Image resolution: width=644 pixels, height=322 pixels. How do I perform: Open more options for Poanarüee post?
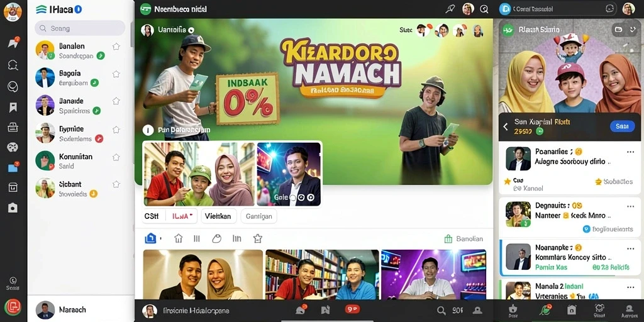[630, 152]
